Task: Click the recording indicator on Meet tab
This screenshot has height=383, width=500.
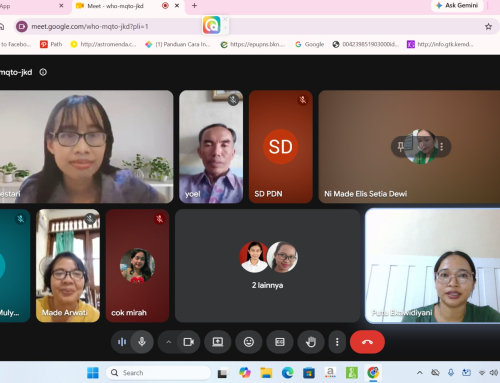Action: 165,6
